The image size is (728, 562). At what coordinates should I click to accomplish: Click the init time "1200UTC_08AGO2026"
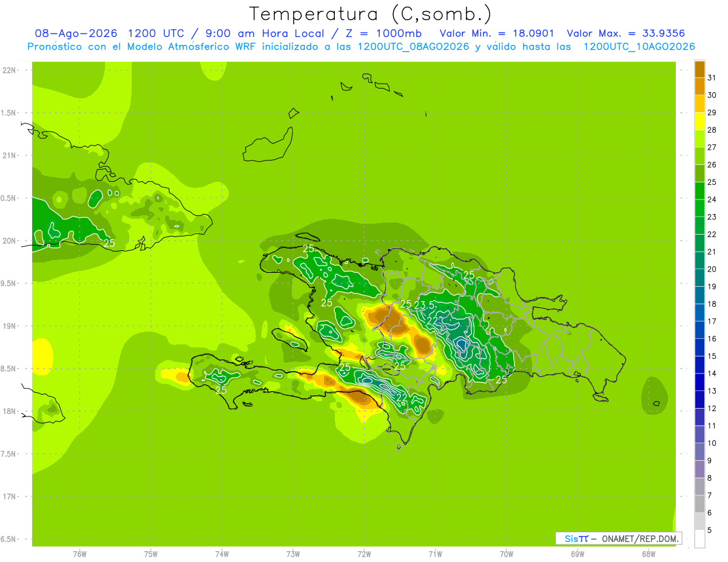coord(414,47)
